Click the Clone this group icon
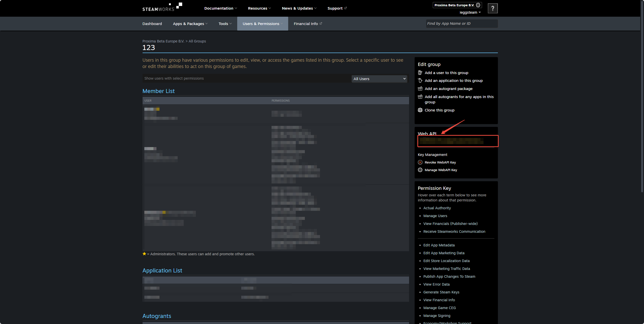644x324 pixels. pyautogui.click(x=420, y=110)
